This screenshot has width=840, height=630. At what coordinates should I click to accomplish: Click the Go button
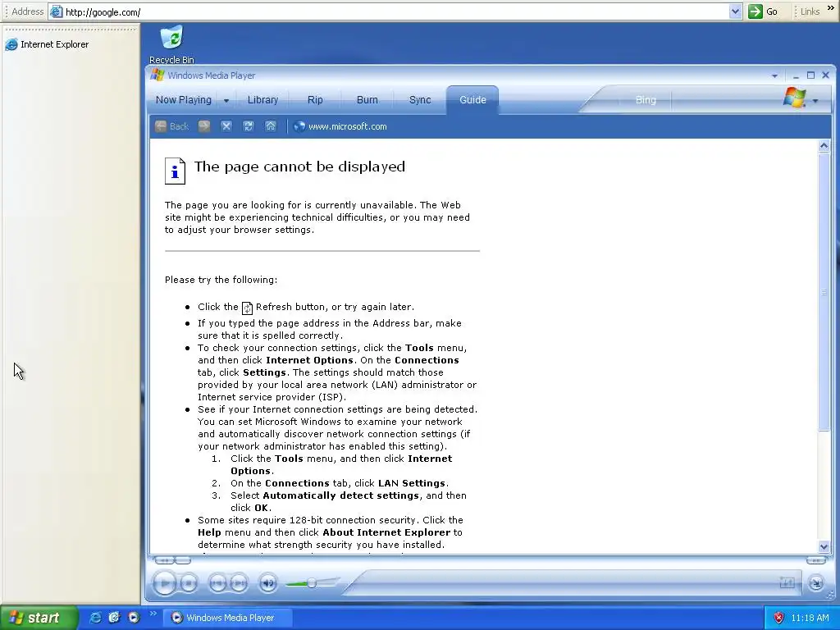pyautogui.click(x=764, y=11)
